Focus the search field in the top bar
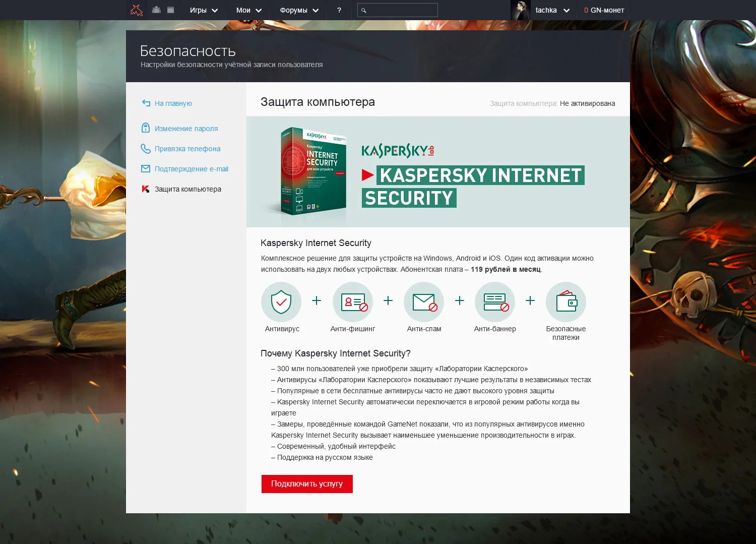 [398, 10]
